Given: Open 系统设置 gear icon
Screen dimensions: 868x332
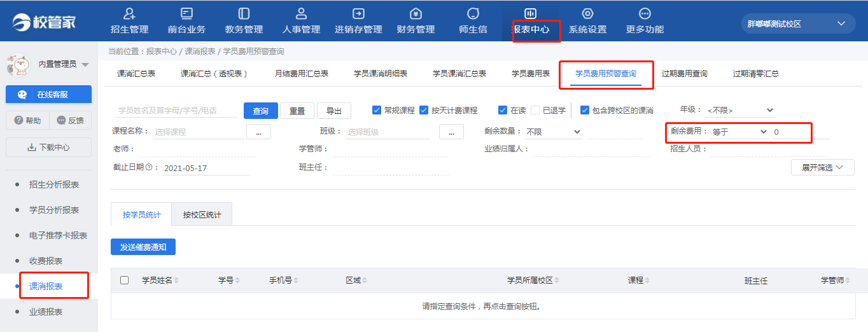Looking at the screenshot, I should (587, 13).
